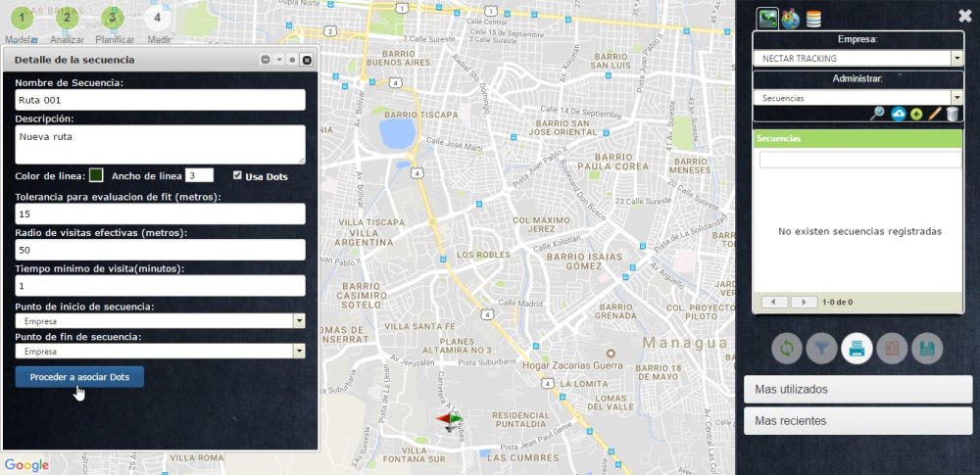Image resolution: width=980 pixels, height=475 pixels.
Task: Click the Ancho de linea field
Action: click(199, 175)
